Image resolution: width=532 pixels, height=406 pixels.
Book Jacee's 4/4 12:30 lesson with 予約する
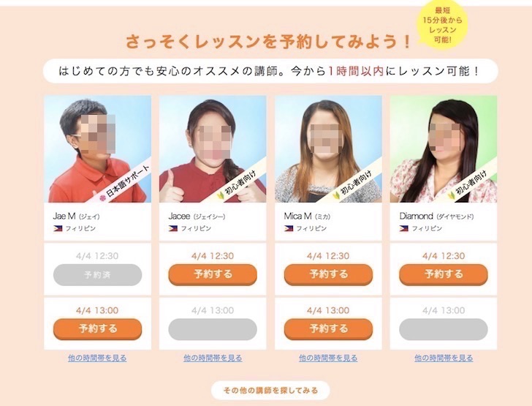tap(213, 274)
